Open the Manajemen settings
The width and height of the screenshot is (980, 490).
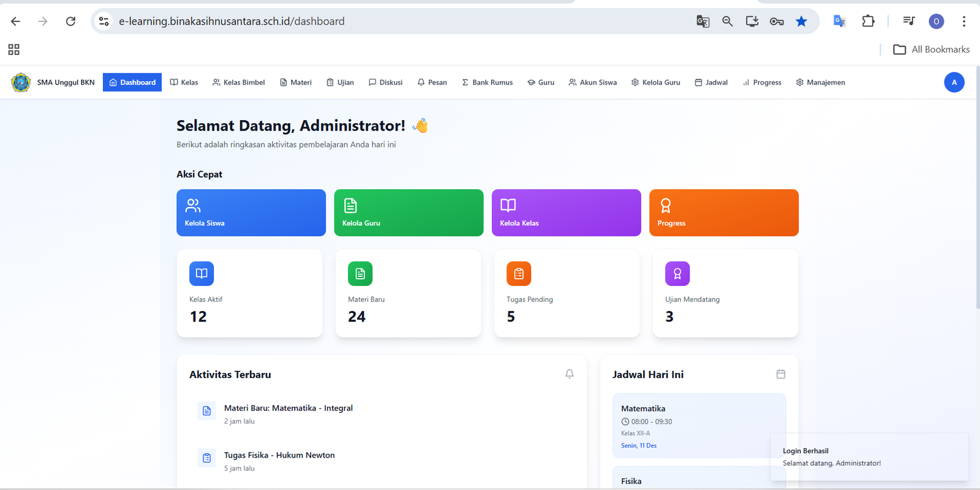(x=820, y=82)
